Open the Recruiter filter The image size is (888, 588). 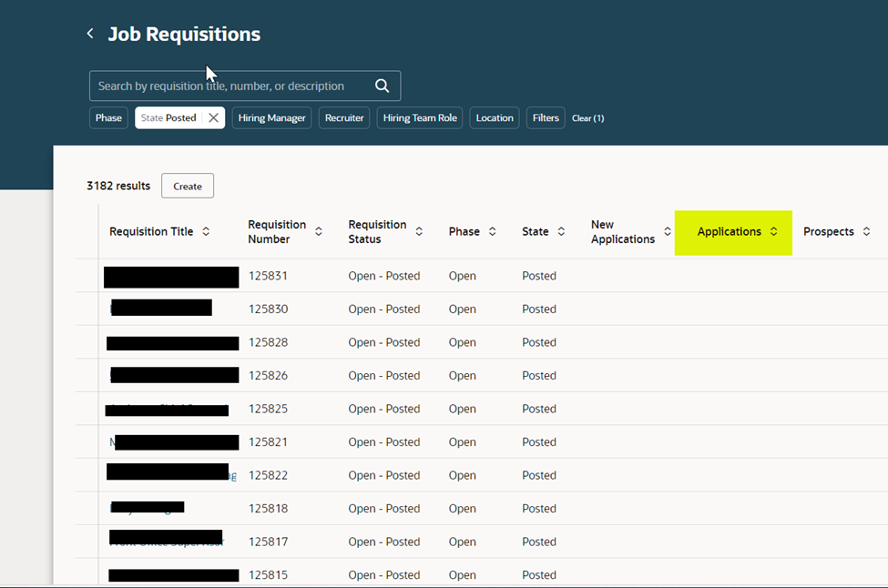(344, 117)
